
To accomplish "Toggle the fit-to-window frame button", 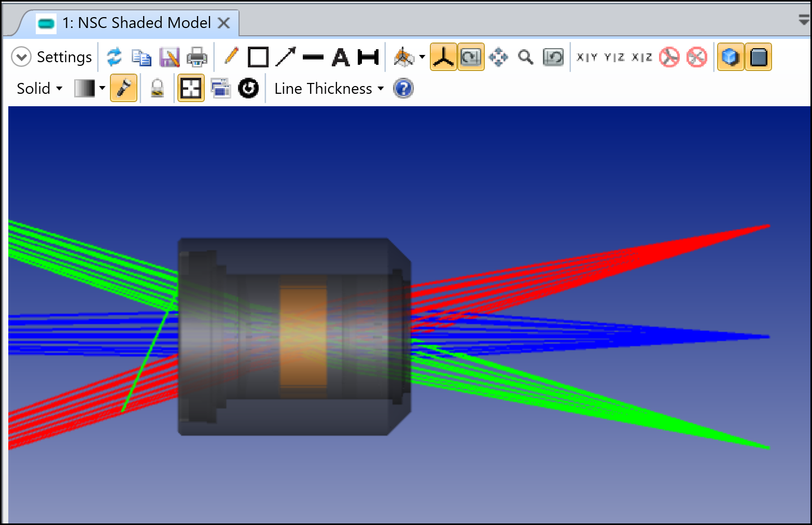I will click(191, 88).
